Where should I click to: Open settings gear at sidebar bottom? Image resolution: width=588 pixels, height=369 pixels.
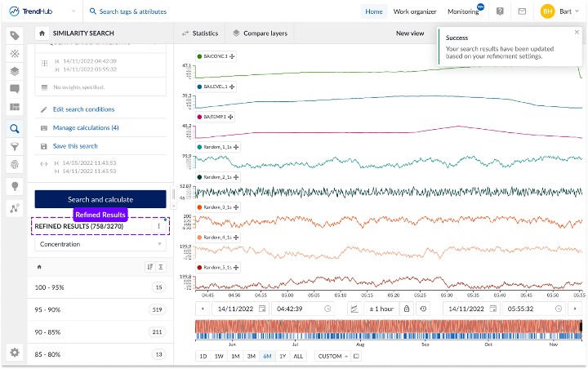click(15, 352)
